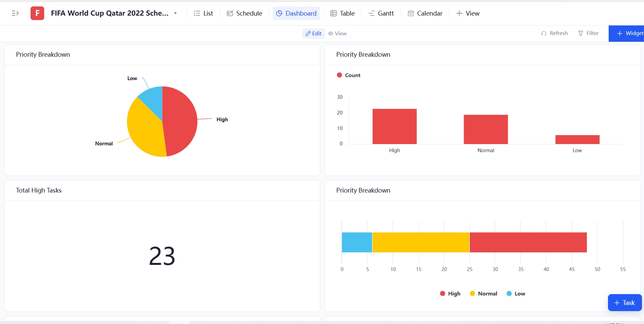This screenshot has height=324, width=644.
Task: Toggle Edit mode on the dashboard
Action: [313, 33]
